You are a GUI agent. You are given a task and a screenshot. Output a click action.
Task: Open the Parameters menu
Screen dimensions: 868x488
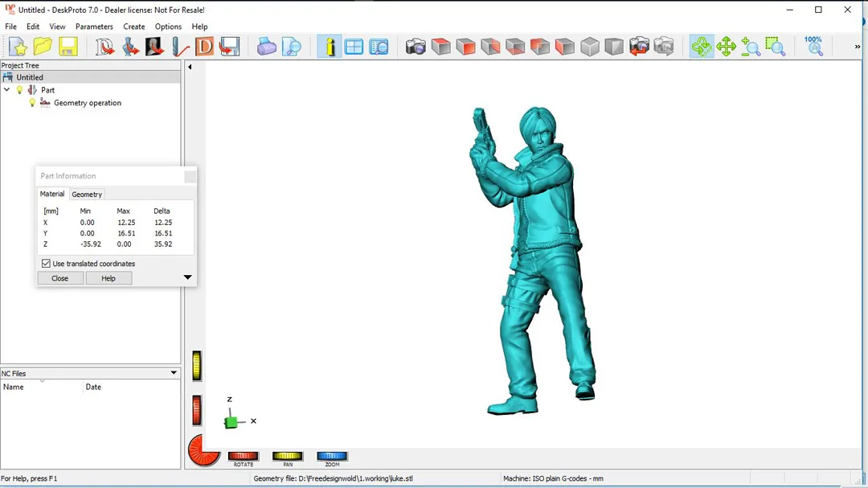94,27
